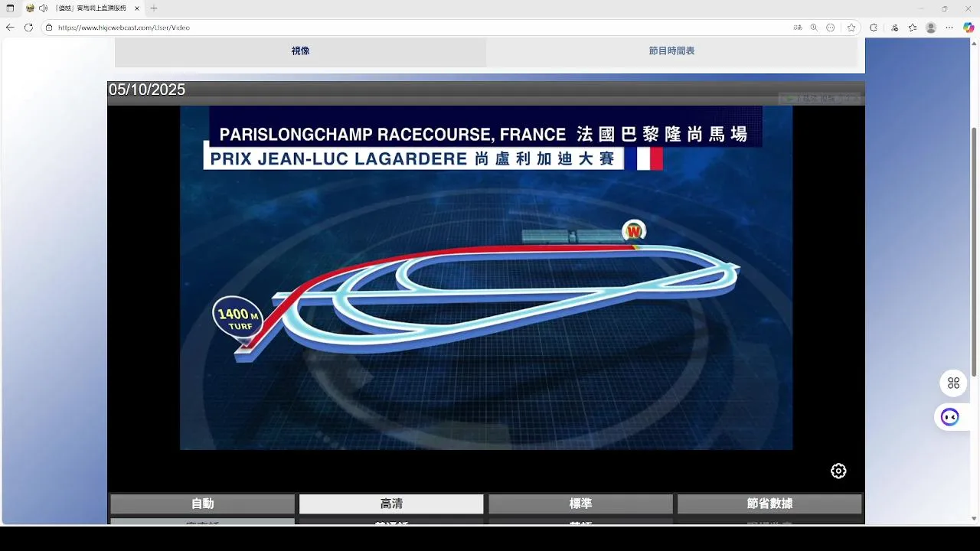Go back to the previous page
The image size is (980, 551).
(x=10, y=28)
